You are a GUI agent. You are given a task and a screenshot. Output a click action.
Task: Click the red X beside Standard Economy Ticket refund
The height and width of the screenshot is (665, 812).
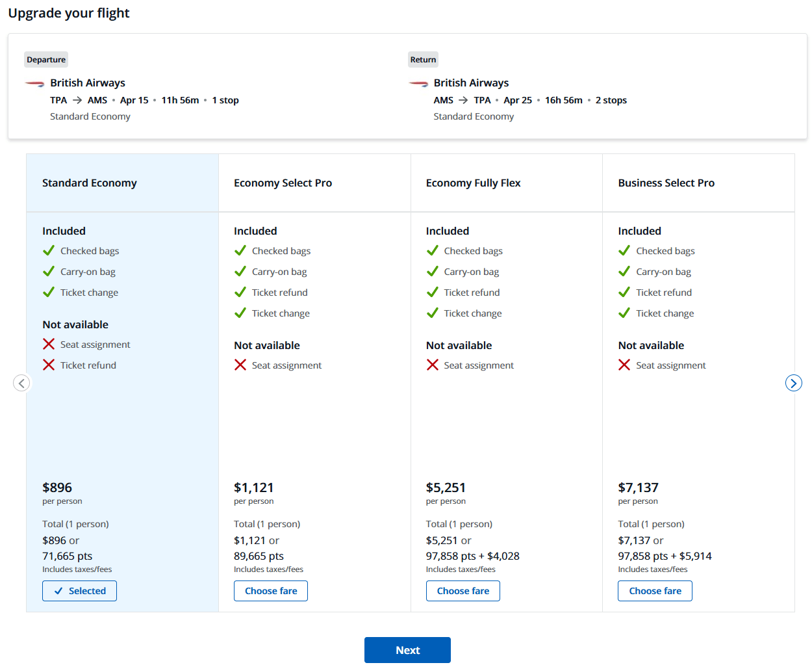click(49, 365)
